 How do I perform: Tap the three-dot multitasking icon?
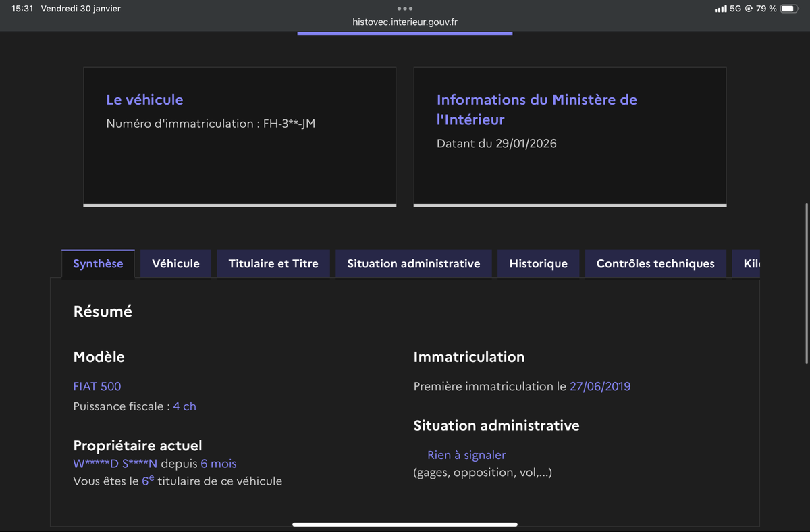405,9
